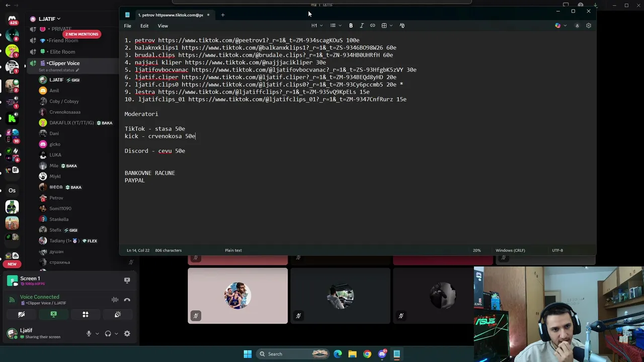Select user Petrov in voice list
This screenshot has height=362, width=644.
[x=56, y=198]
